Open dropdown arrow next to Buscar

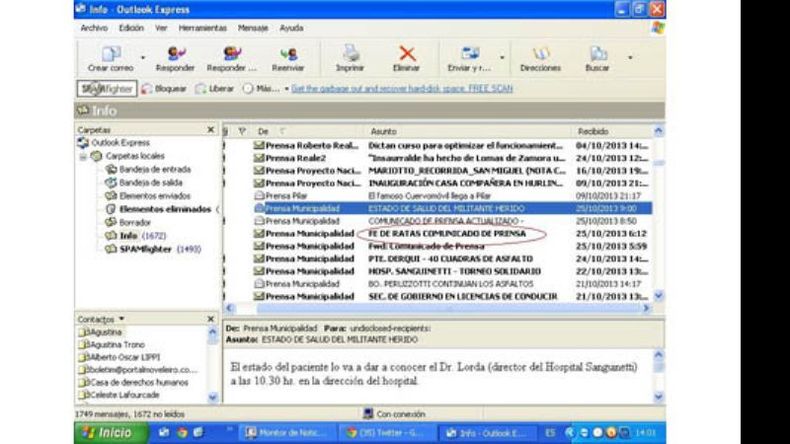tap(630, 57)
